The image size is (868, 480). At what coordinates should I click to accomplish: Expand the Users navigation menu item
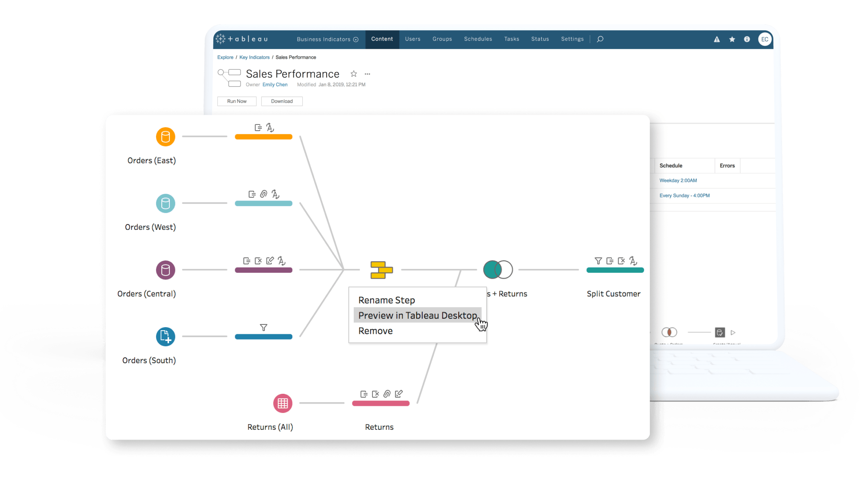click(412, 38)
